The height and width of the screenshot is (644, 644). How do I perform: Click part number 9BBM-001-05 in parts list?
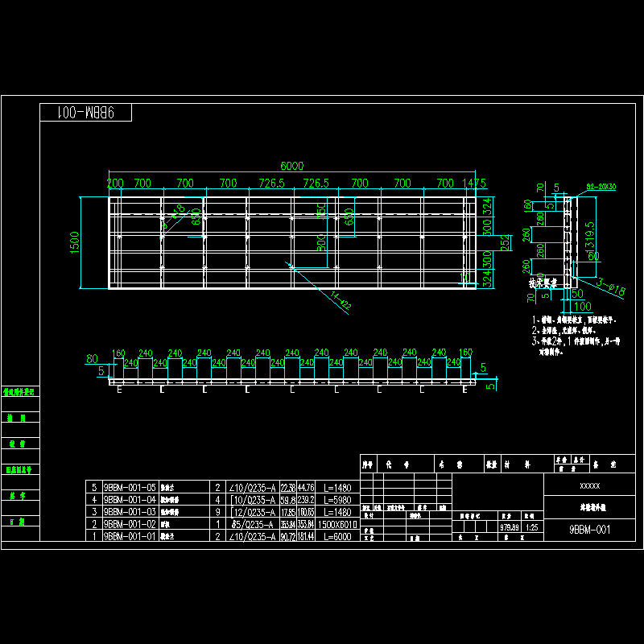pyautogui.click(x=130, y=488)
